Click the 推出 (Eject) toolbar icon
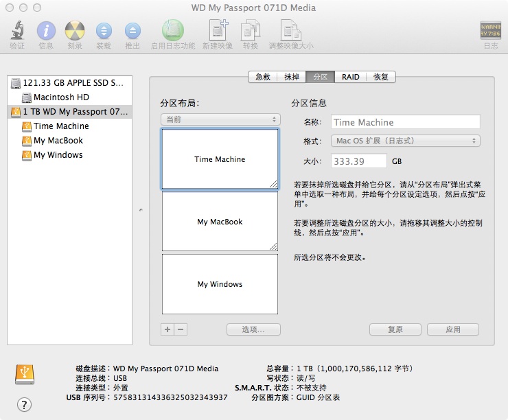The width and height of the screenshot is (508, 420). [x=132, y=31]
